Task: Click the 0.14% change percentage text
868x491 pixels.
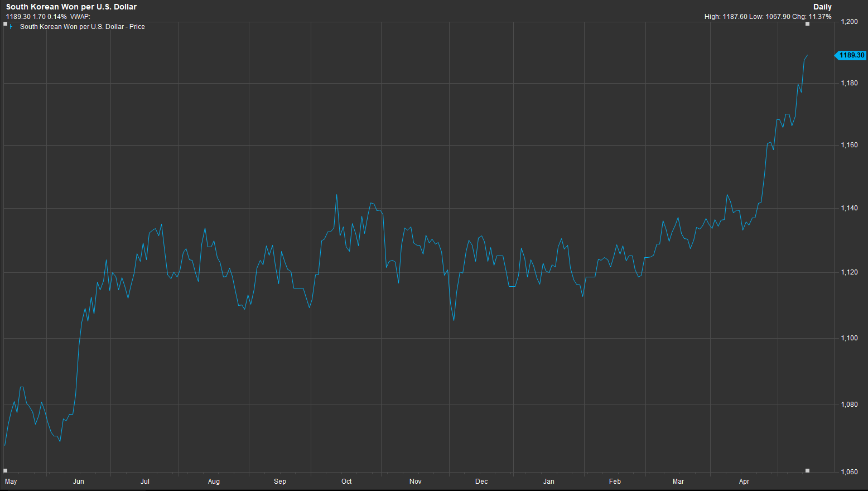Action: pos(56,16)
